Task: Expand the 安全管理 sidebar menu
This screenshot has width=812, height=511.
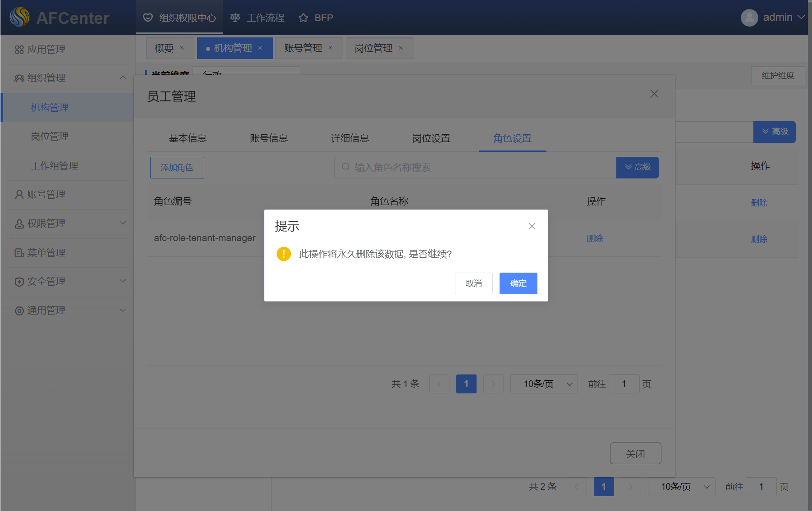Action: click(123, 281)
